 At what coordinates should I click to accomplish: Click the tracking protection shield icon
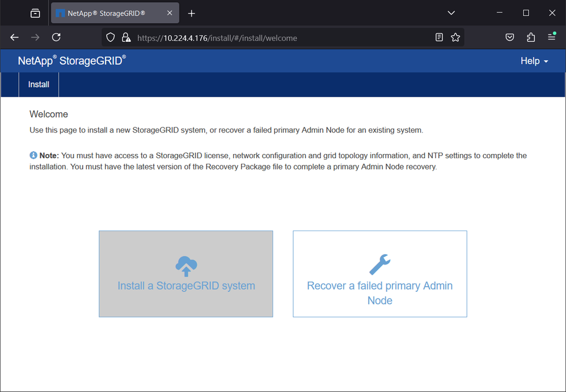(111, 37)
